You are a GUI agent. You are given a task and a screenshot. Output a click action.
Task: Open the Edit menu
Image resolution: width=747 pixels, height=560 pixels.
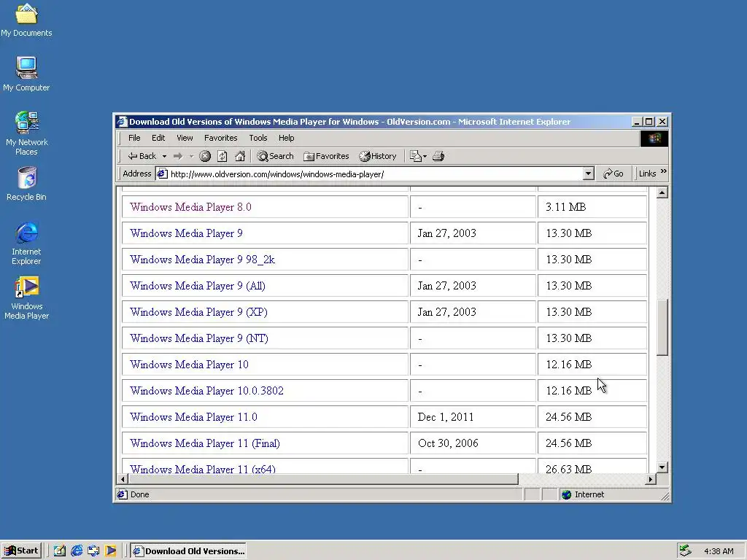coord(158,138)
